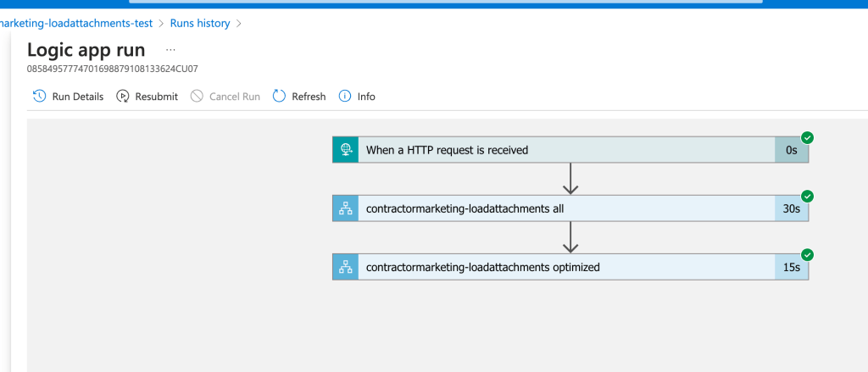Image resolution: width=868 pixels, height=372 pixels.
Task: Go to the marketing-loadattachments-test breadcrumb link
Action: 76,23
